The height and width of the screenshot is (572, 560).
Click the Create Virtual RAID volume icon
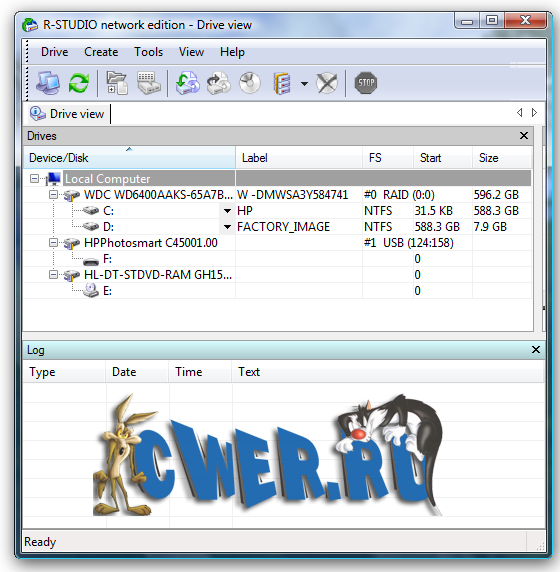[282, 83]
